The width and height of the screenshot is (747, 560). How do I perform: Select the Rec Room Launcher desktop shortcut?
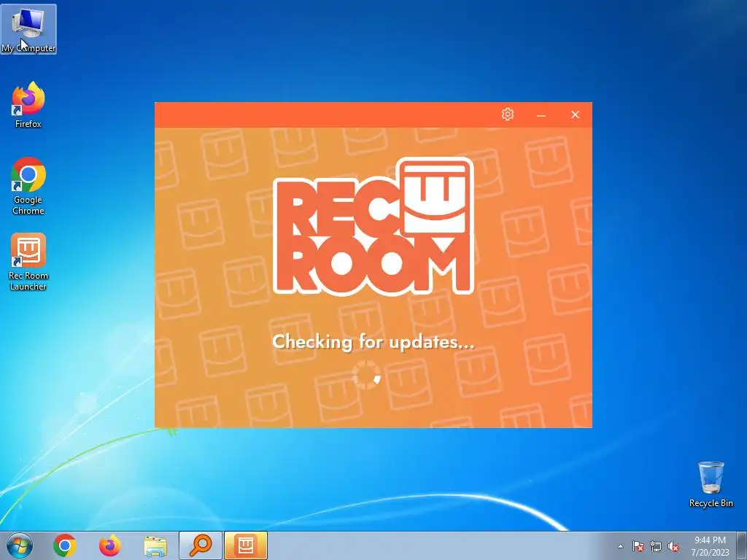[x=28, y=262]
